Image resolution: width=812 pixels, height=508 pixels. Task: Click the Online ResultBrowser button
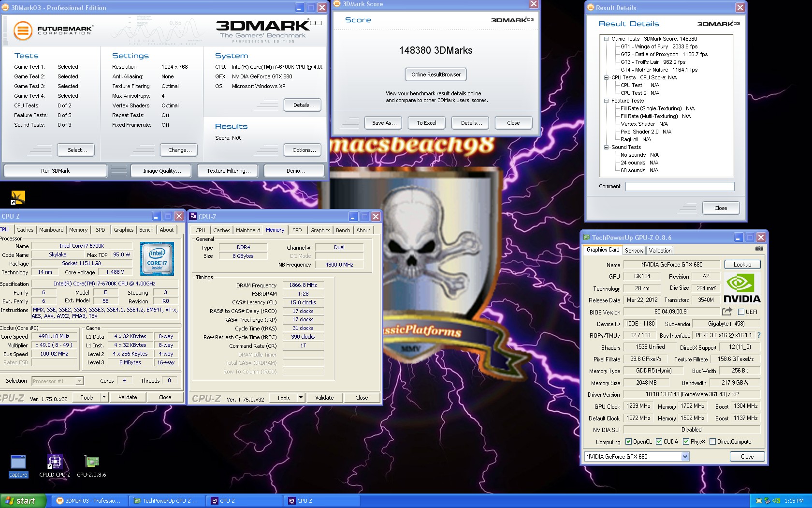pos(436,75)
